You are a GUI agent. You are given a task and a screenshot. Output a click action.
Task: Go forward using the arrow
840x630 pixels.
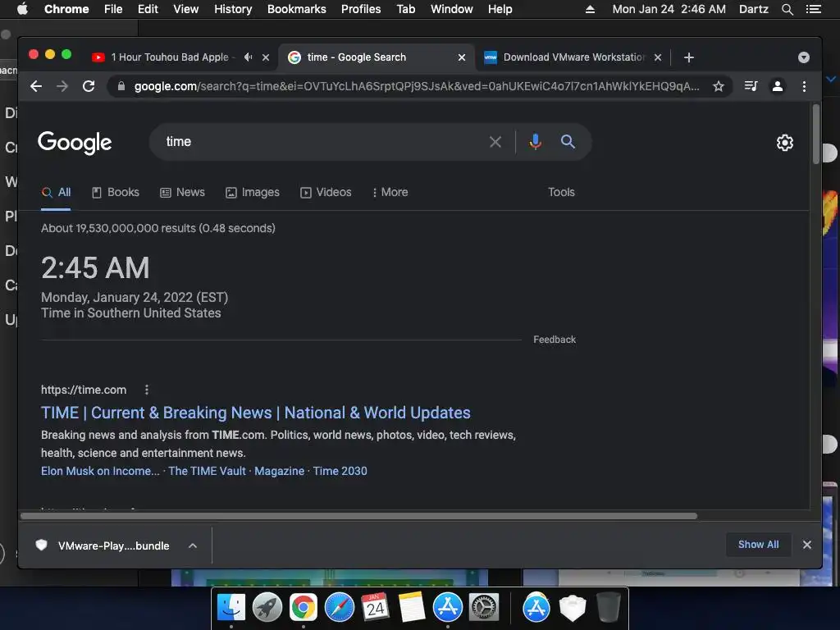coord(62,86)
